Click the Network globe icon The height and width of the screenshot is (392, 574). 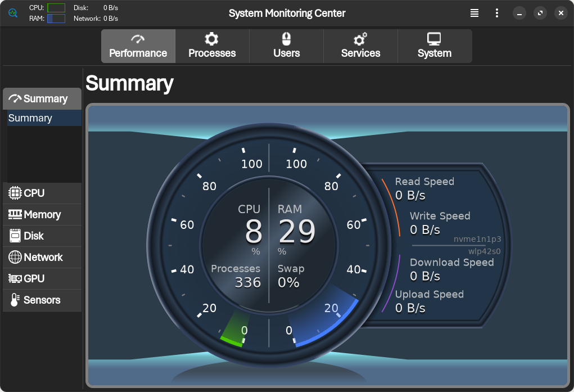click(x=15, y=257)
